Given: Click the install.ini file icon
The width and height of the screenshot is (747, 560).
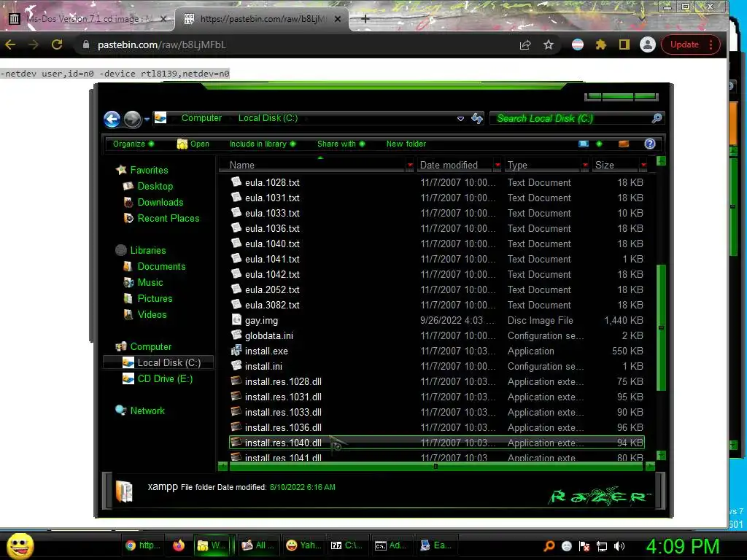Looking at the screenshot, I should 236,366.
